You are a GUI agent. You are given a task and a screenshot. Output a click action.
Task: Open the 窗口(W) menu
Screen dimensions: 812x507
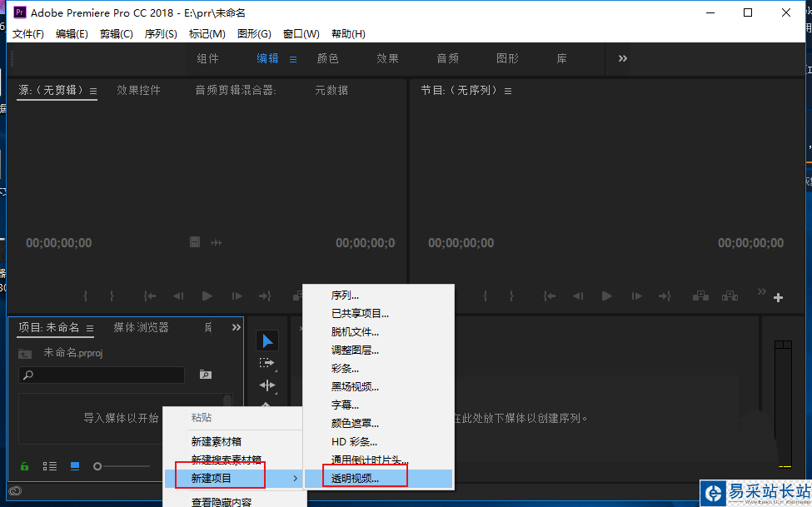(301, 33)
